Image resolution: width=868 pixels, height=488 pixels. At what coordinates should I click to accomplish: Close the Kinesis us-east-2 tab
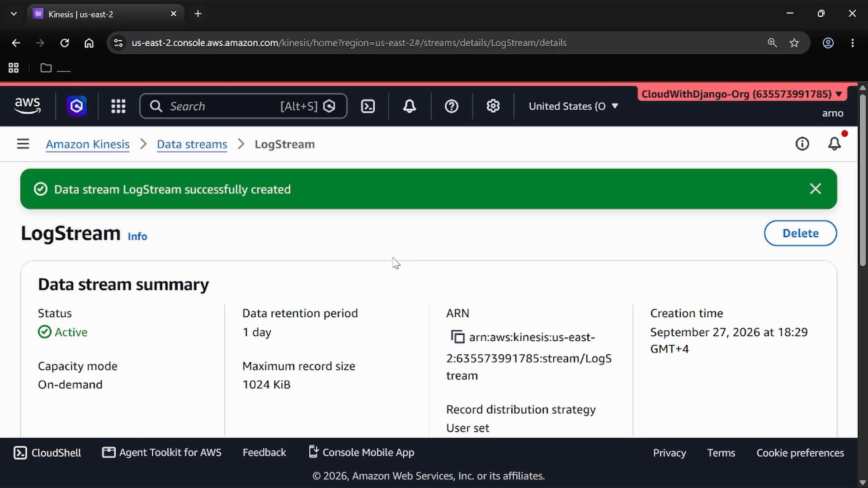(x=174, y=14)
